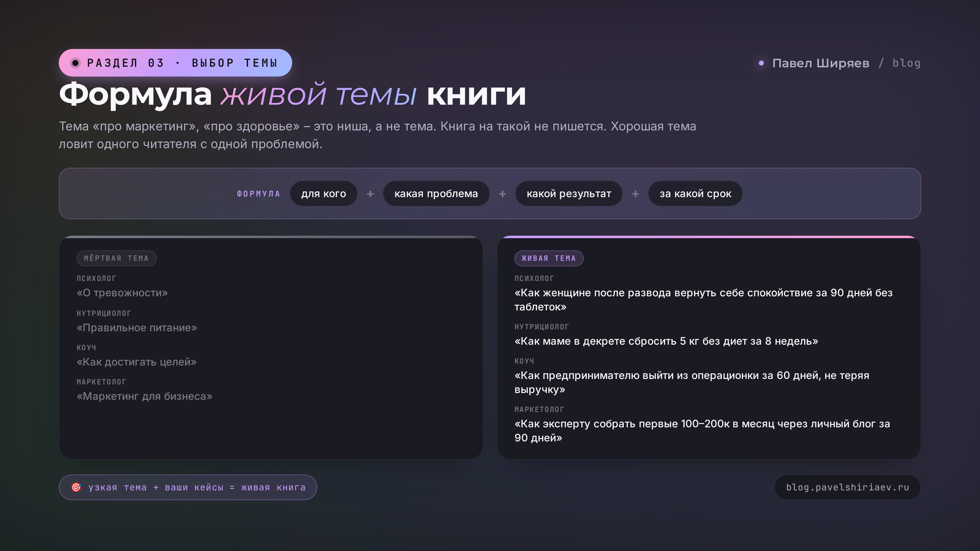Click the РАЗДЕЛ 03 · ВЫБОР ТЕМЫ badge
980x551 pixels.
(175, 63)
